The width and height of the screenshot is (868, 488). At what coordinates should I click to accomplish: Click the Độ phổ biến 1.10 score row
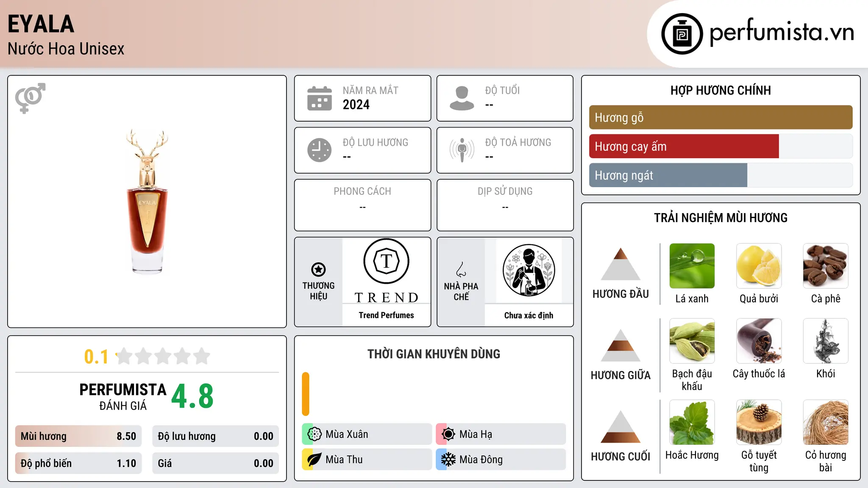pyautogui.click(x=78, y=463)
